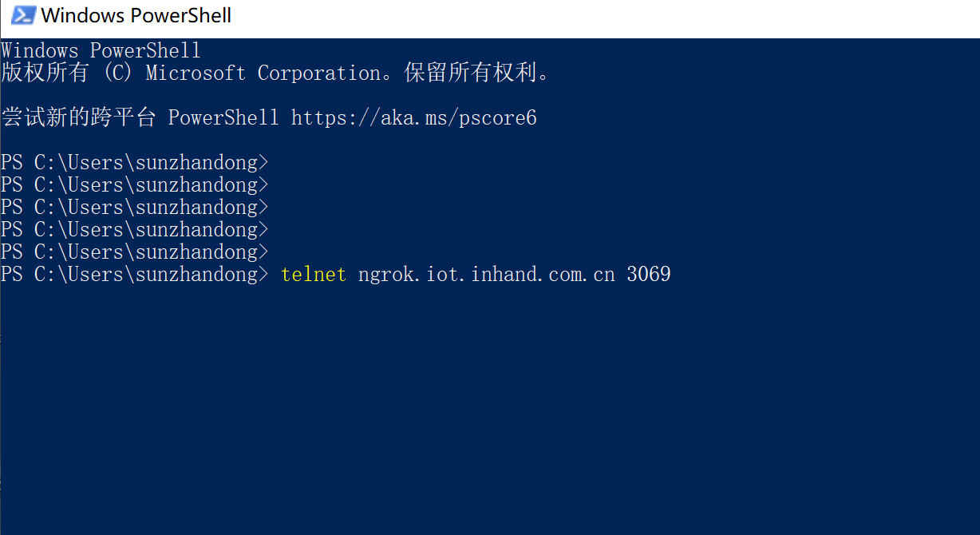The width and height of the screenshot is (980, 535).
Task: Click the yellow "telnet" command word
Action: coord(314,275)
